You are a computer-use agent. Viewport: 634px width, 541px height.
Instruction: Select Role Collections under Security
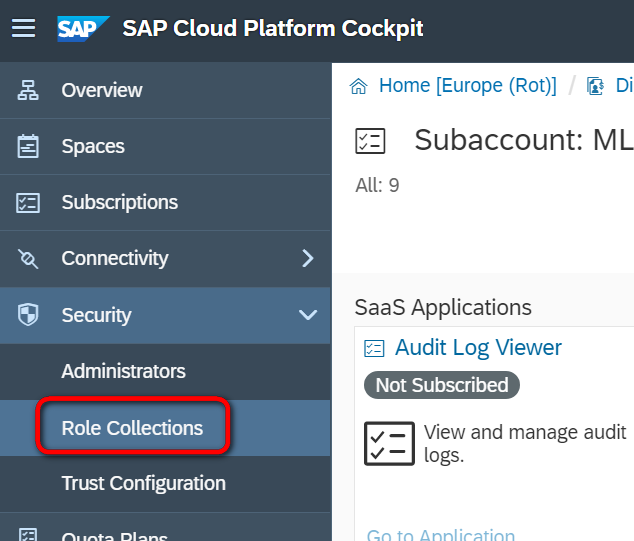[132, 428]
